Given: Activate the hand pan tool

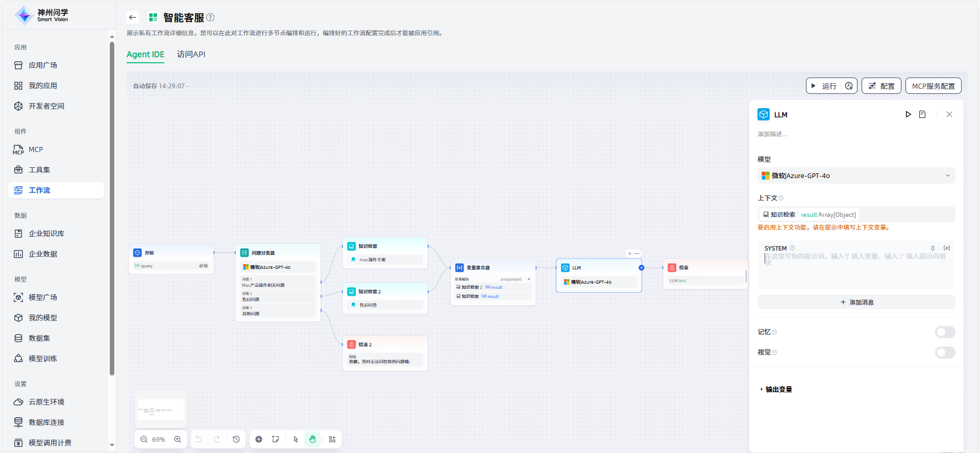Looking at the screenshot, I should coord(312,439).
